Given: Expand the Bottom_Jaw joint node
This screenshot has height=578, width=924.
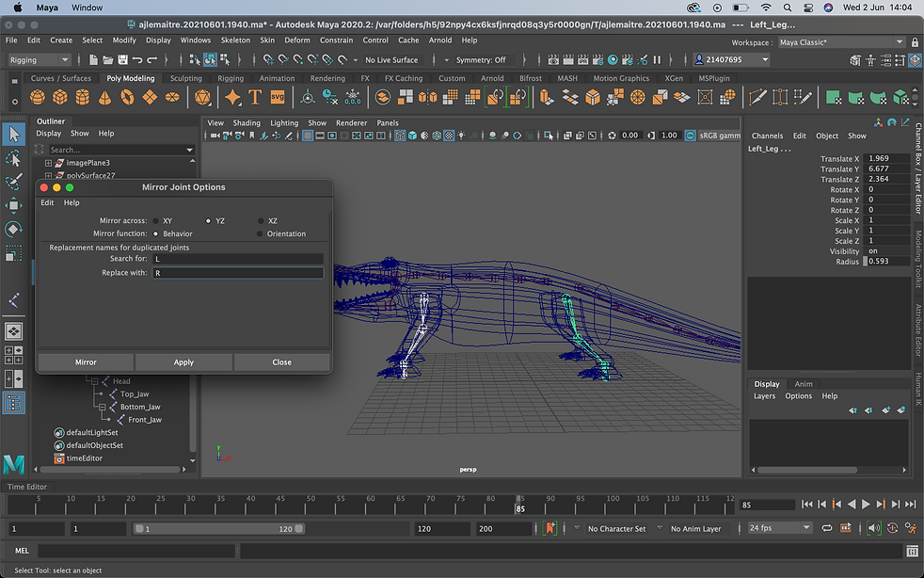Looking at the screenshot, I should [102, 407].
